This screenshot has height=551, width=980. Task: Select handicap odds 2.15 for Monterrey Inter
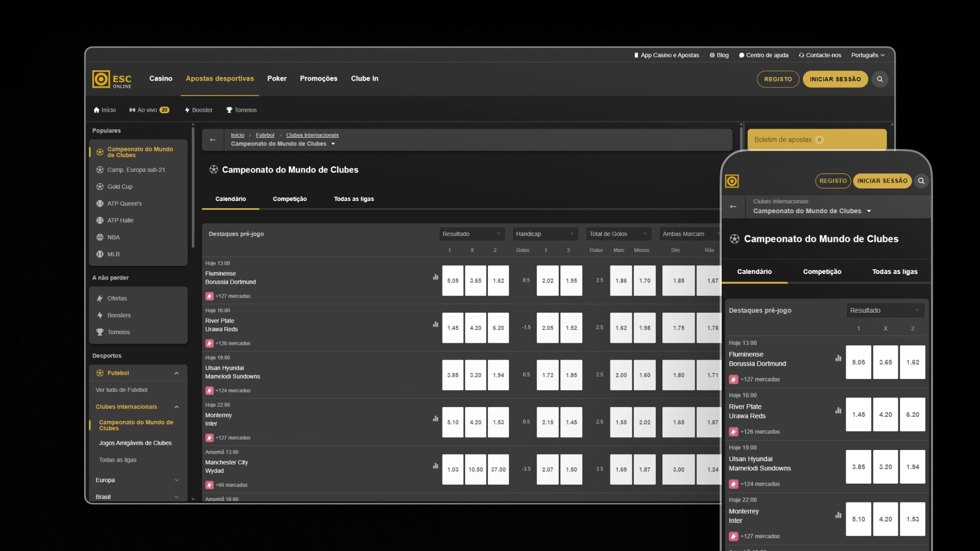tap(548, 422)
